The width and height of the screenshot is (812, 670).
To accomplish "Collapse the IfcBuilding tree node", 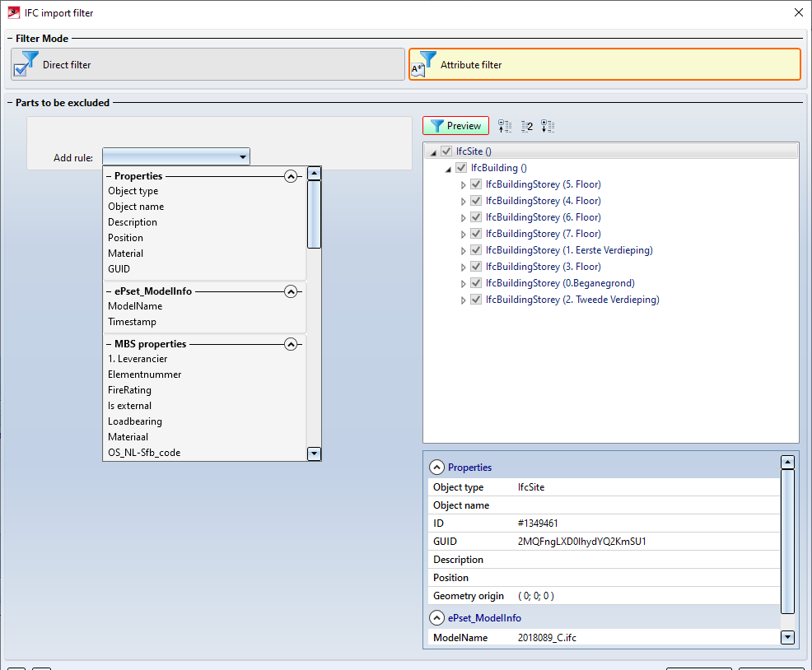I will click(449, 168).
